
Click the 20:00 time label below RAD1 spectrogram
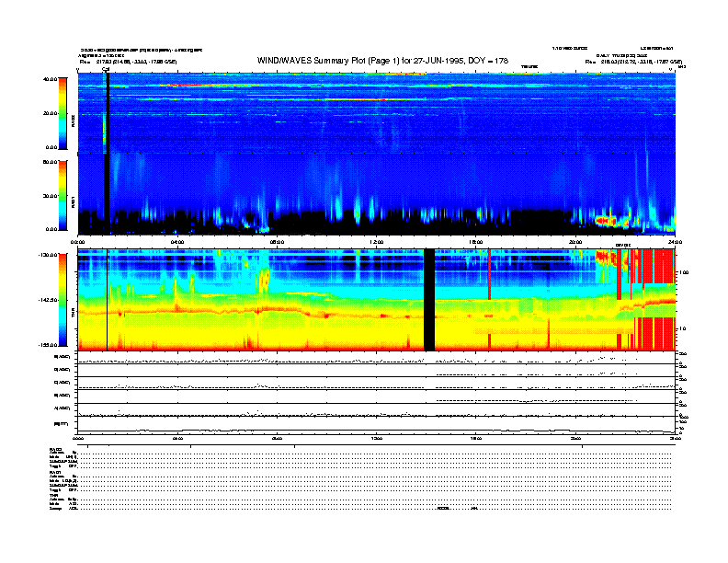(575, 242)
